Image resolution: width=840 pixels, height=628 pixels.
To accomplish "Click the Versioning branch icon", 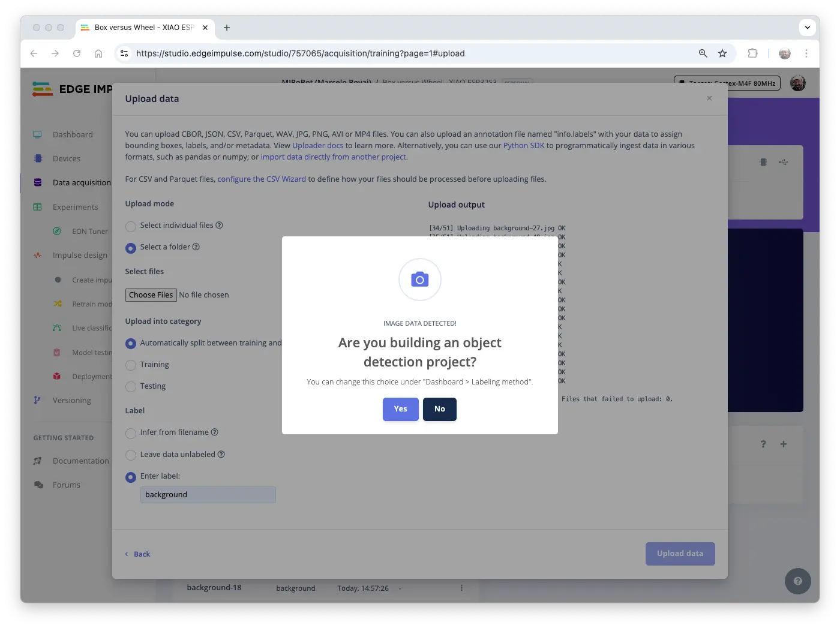I will (38, 400).
